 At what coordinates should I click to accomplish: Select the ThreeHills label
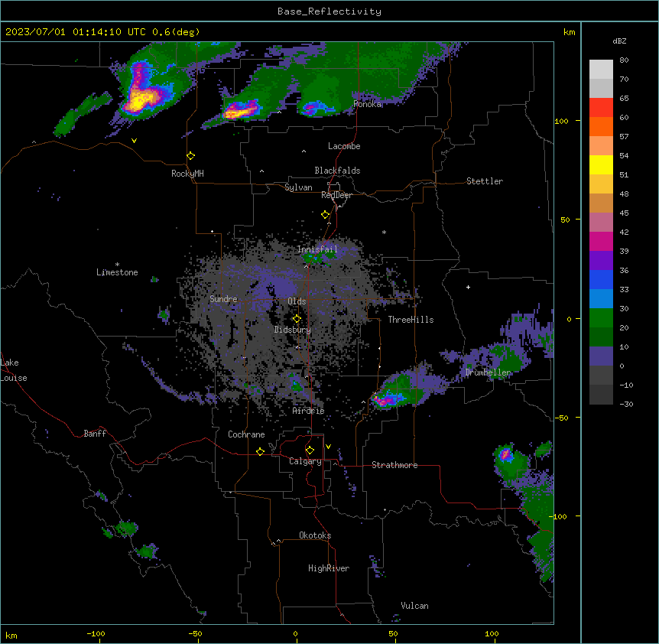(411, 320)
